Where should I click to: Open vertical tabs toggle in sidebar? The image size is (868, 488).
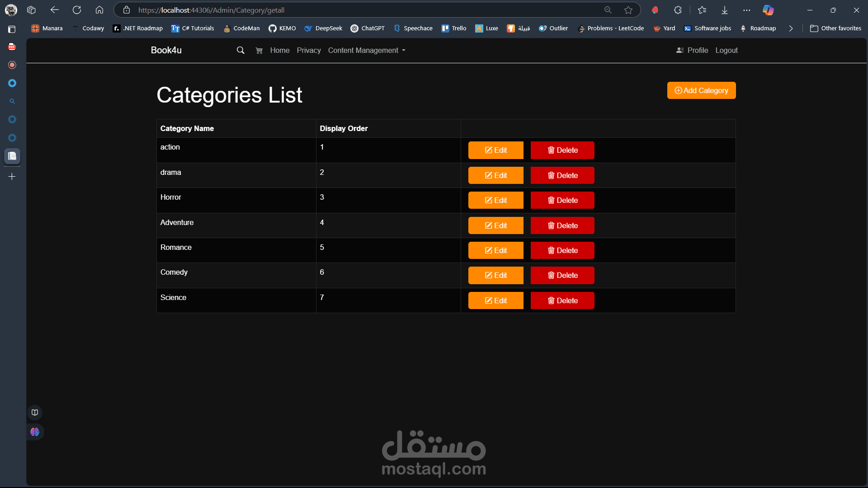click(12, 29)
